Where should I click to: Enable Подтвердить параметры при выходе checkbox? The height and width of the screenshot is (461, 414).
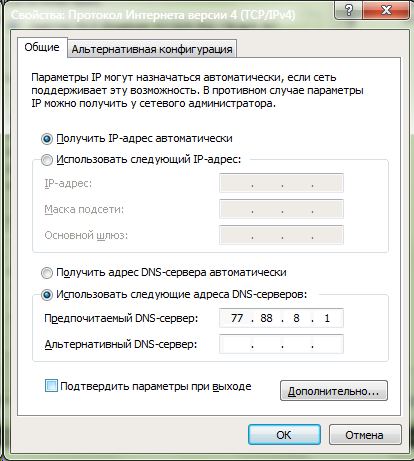51,386
